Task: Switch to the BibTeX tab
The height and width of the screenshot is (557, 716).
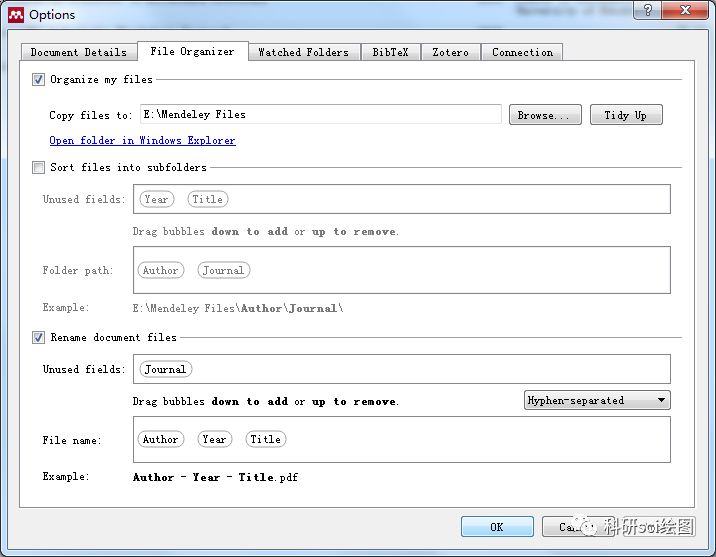Action: [x=390, y=52]
